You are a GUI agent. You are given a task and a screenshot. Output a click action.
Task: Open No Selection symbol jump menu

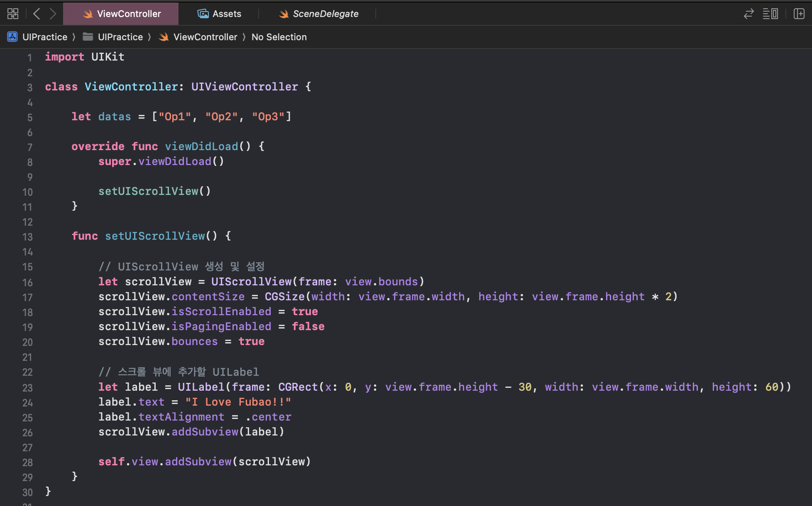click(279, 37)
